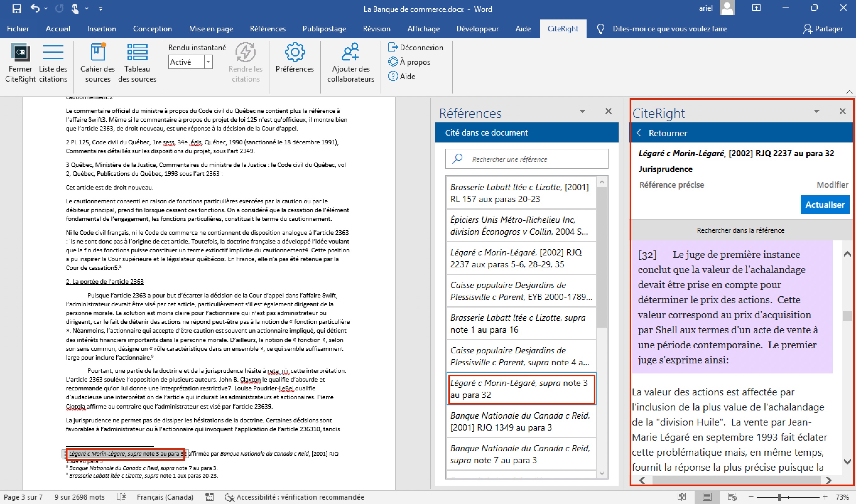This screenshot has width=856, height=504.
Task: Select Légaré supra note 3 para 32
Action: (x=521, y=389)
